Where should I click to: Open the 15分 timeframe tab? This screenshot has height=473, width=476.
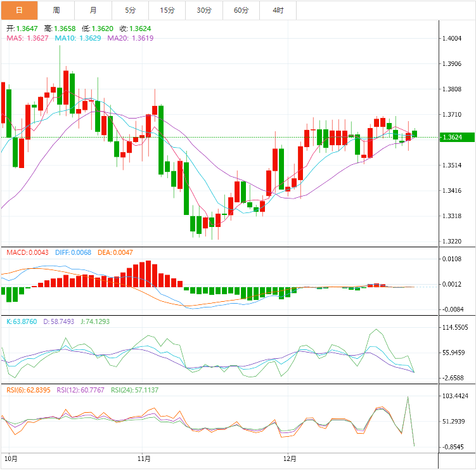tap(167, 10)
